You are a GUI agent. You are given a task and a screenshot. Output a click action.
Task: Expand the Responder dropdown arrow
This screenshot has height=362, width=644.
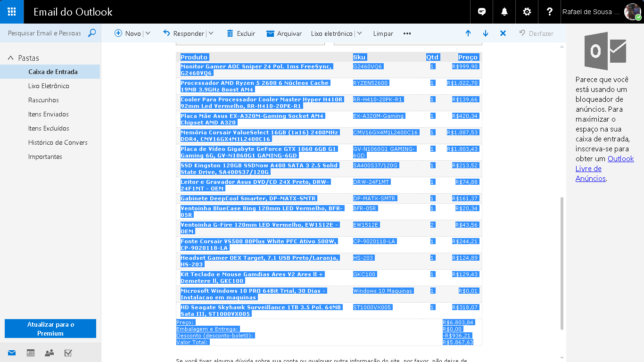(x=211, y=33)
